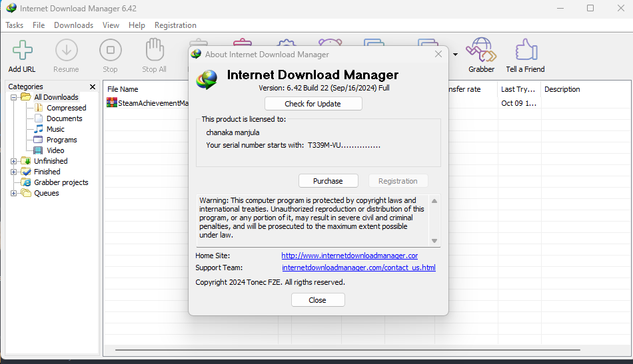Click the serial number T339M-VU text

pyautogui.click(x=344, y=145)
